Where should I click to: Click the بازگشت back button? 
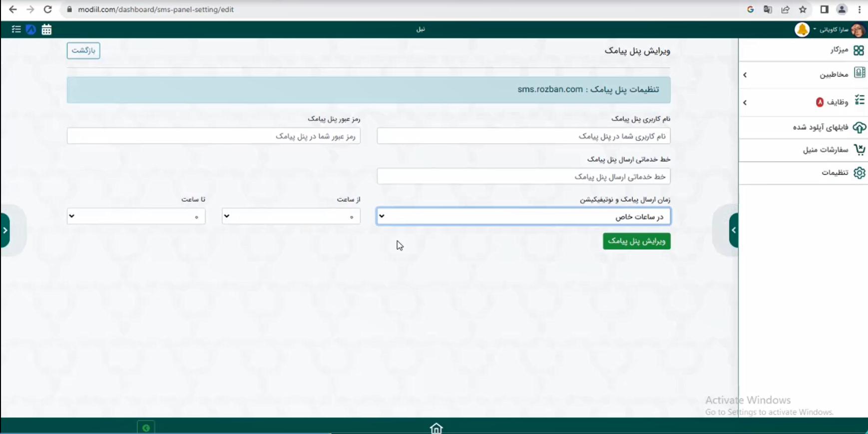[x=83, y=50]
